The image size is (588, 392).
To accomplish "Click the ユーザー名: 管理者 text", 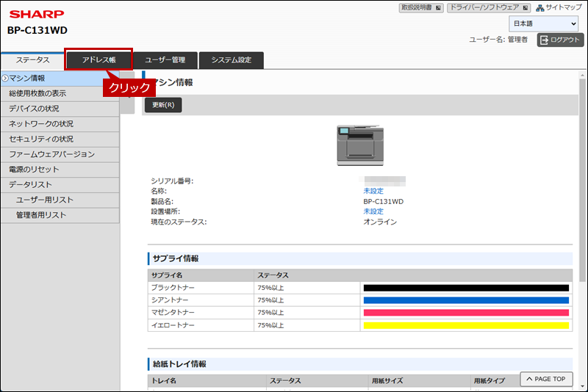I will (498, 40).
